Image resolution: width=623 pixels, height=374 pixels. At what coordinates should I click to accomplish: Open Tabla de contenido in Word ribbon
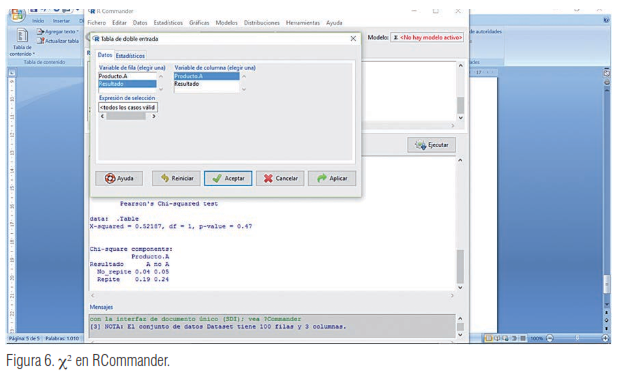22,42
